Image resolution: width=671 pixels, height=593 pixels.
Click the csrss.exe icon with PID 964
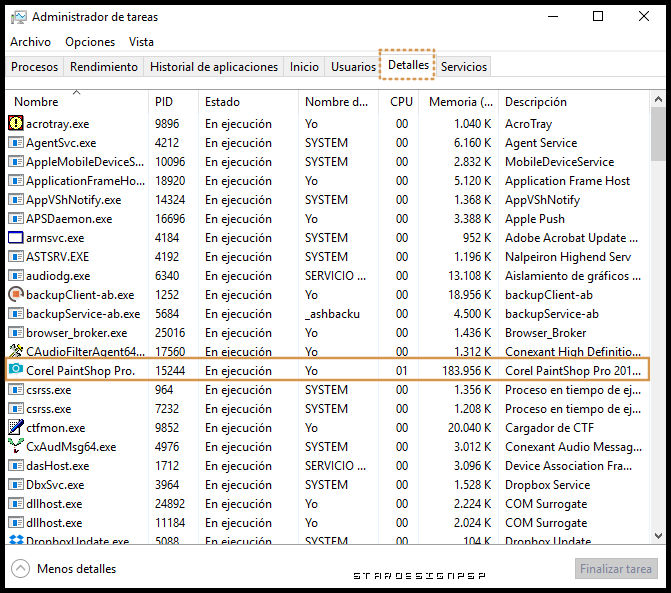(16, 389)
